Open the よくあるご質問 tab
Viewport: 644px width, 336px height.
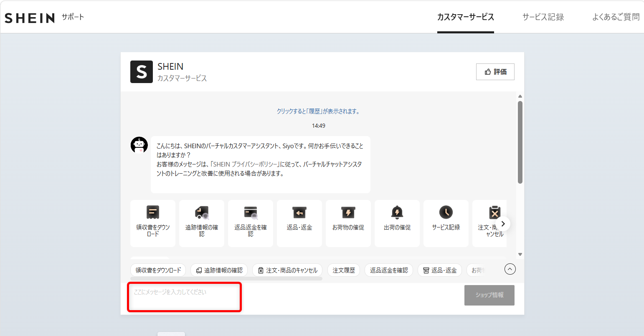click(616, 17)
